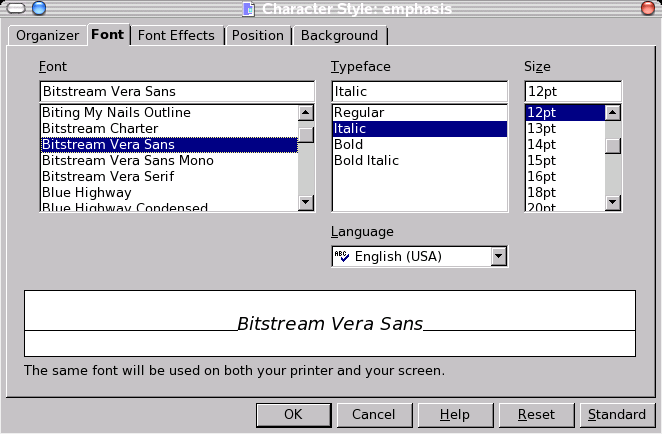Switch to the Font Effects tab

coord(176,35)
